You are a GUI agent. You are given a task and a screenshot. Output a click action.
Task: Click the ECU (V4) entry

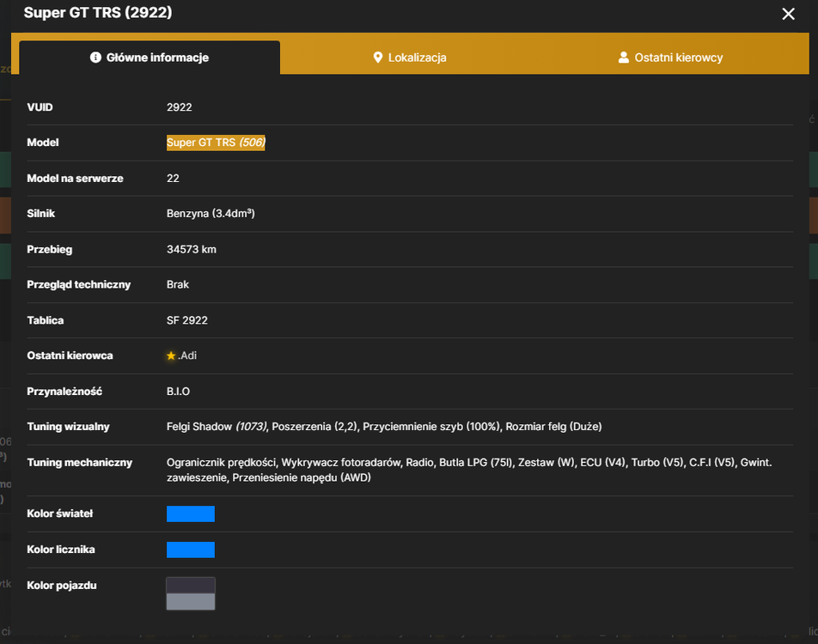pyautogui.click(x=602, y=463)
